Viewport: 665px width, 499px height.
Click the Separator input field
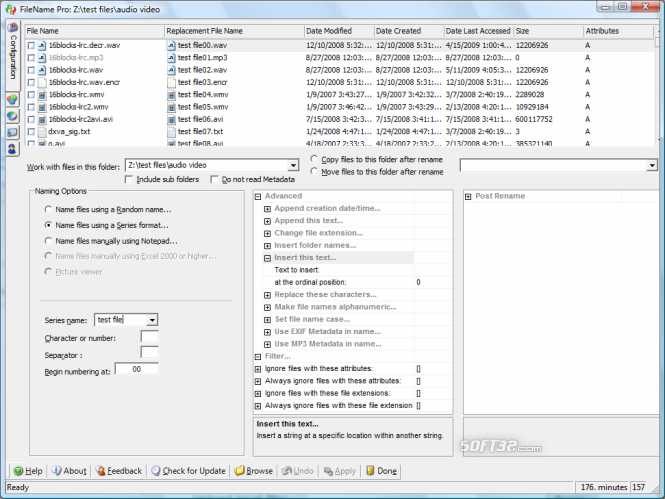(x=149, y=353)
